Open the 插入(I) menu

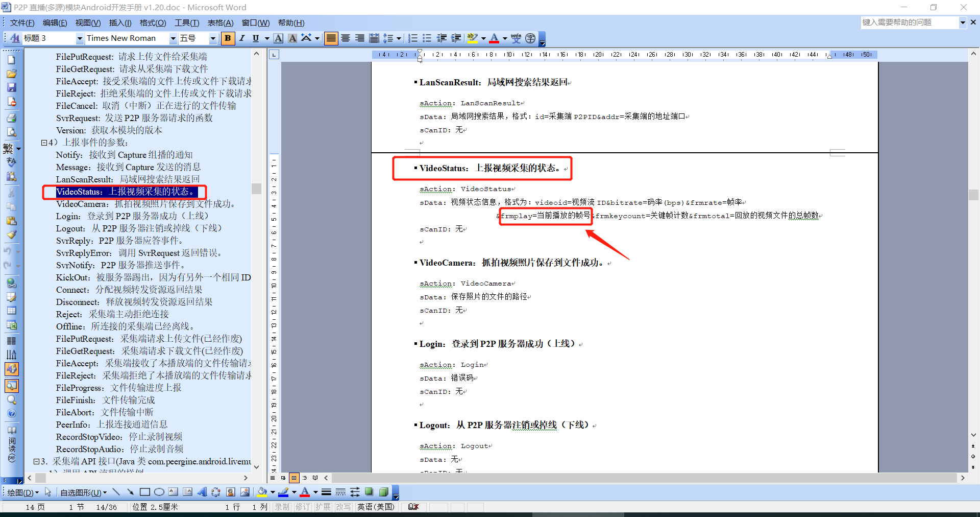click(x=120, y=22)
